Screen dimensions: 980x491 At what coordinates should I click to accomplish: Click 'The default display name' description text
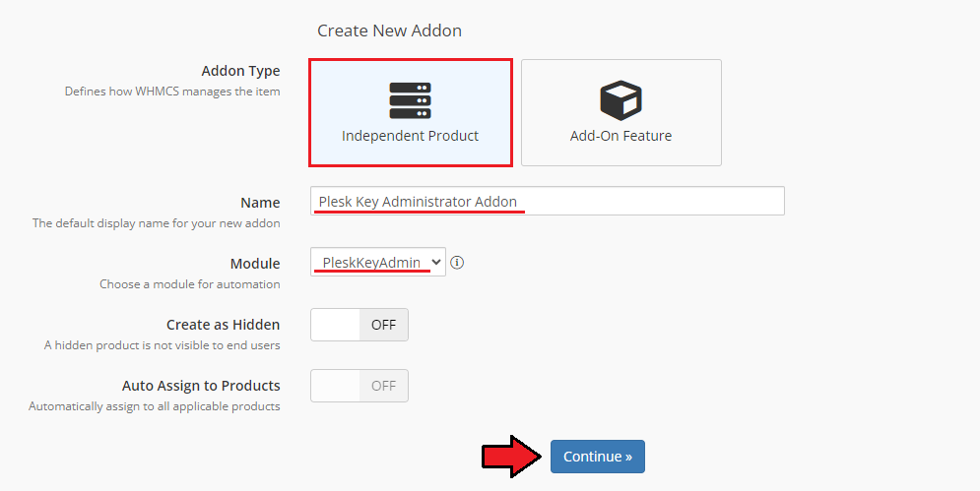coord(157,223)
